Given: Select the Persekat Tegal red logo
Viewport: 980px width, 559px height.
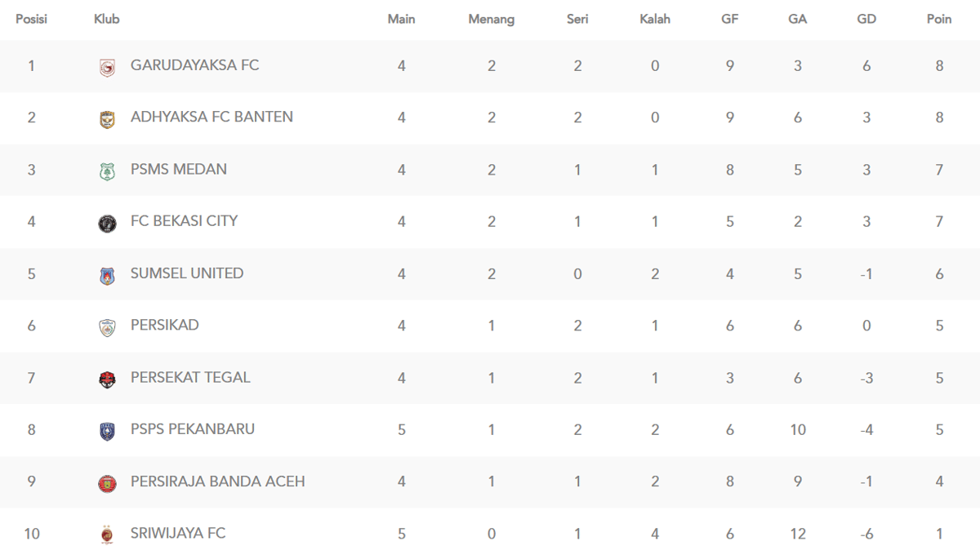Looking at the screenshot, I should [x=107, y=379].
